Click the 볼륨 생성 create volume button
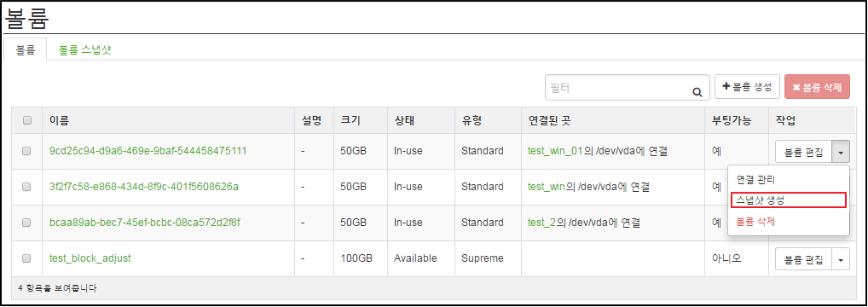Screen dimensions: 868x307 coord(747,87)
